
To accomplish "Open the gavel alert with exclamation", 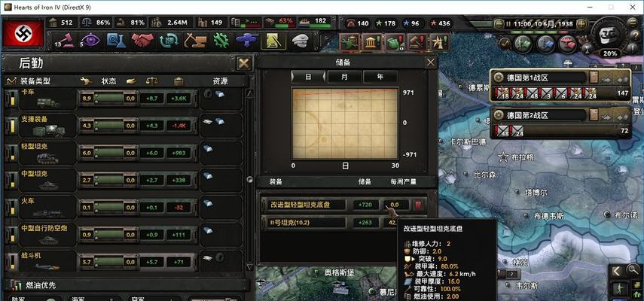I will pos(417,42).
